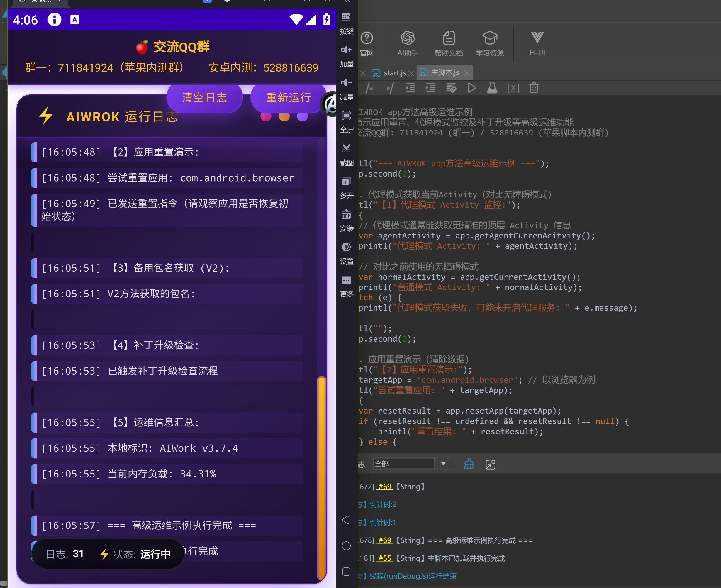Click the uncomment */ toolbar icon
Image resolution: width=721 pixels, height=588 pixels.
390,88
